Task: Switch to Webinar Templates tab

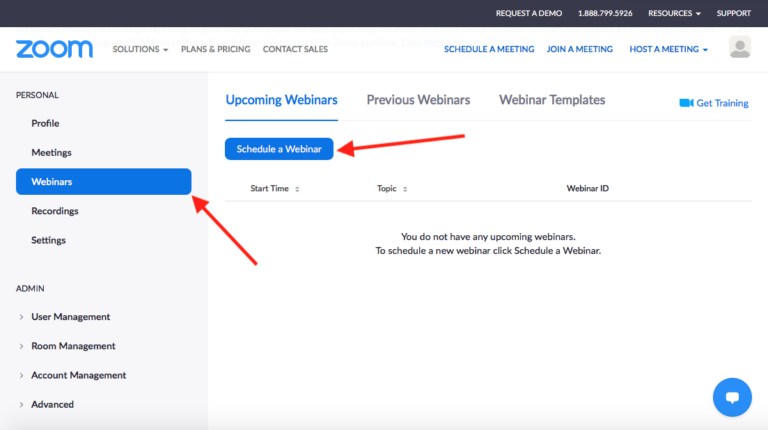Action: [x=552, y=100]
